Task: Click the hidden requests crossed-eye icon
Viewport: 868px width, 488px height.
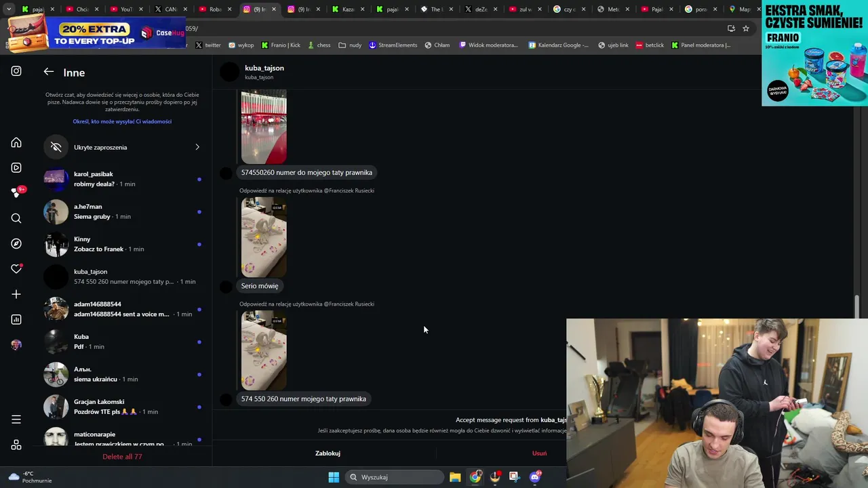Action: tap(56, 147)
